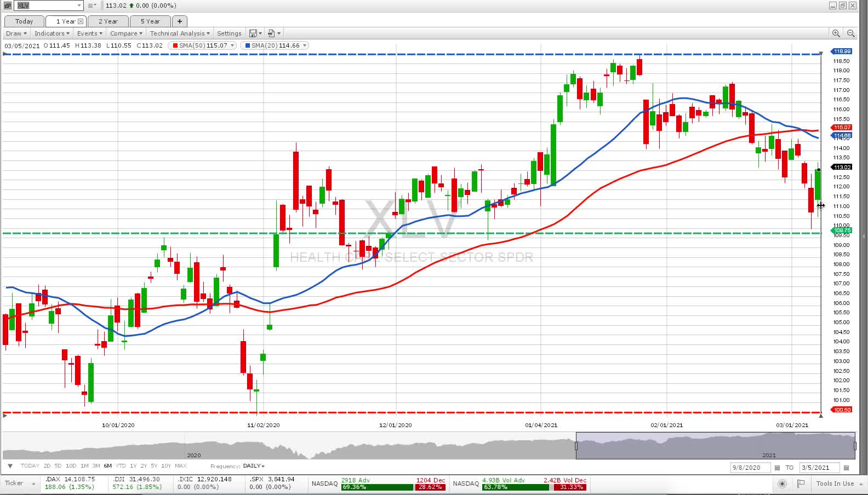868x495 pixels.
Task: Click the left range handle in navigator
Action: coord(576,446)
